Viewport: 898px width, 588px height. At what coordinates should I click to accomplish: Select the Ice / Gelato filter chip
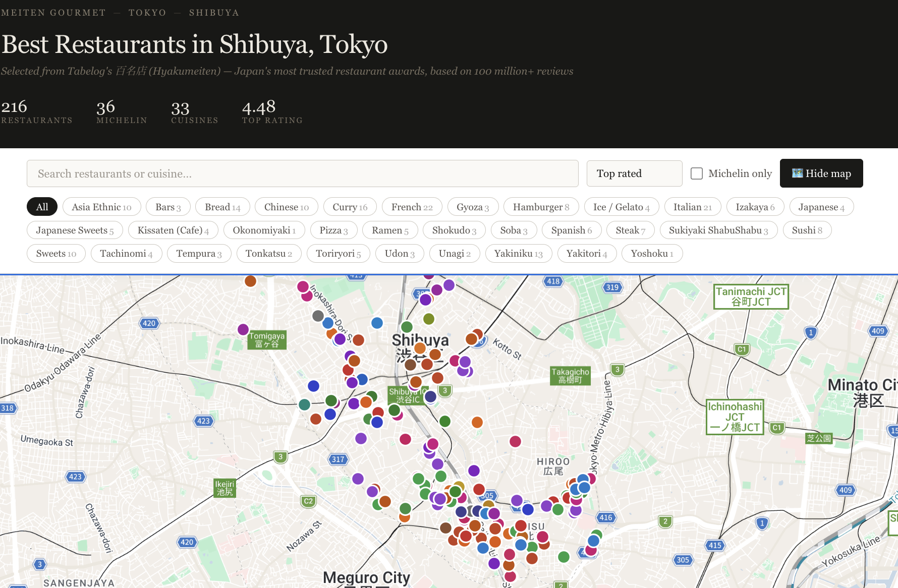coord(622,207)
